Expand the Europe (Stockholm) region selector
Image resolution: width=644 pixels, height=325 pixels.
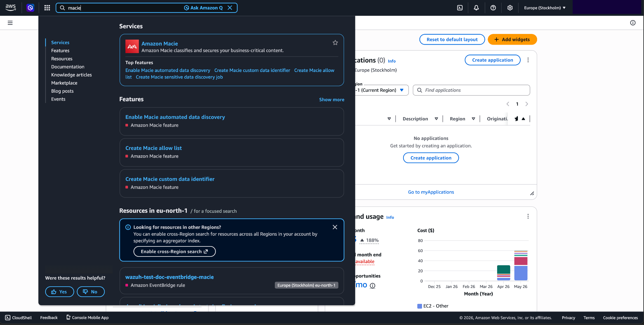(x=545, y=8)
